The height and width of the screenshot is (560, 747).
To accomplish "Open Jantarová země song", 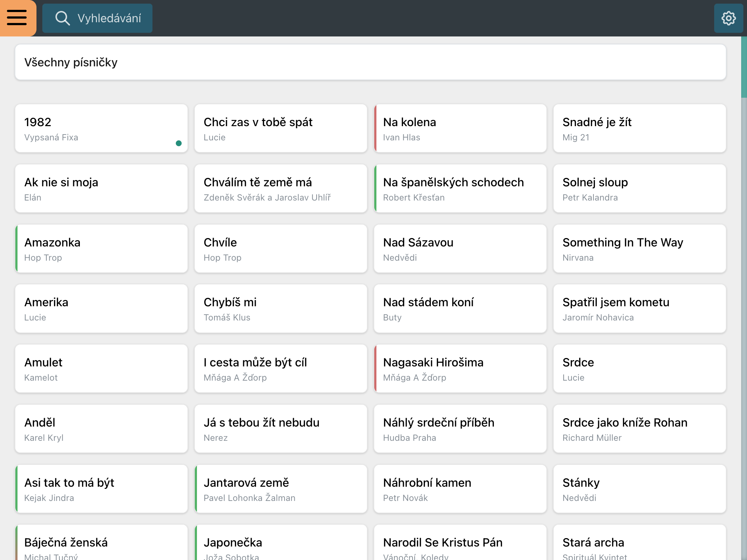I will point(281,489).
